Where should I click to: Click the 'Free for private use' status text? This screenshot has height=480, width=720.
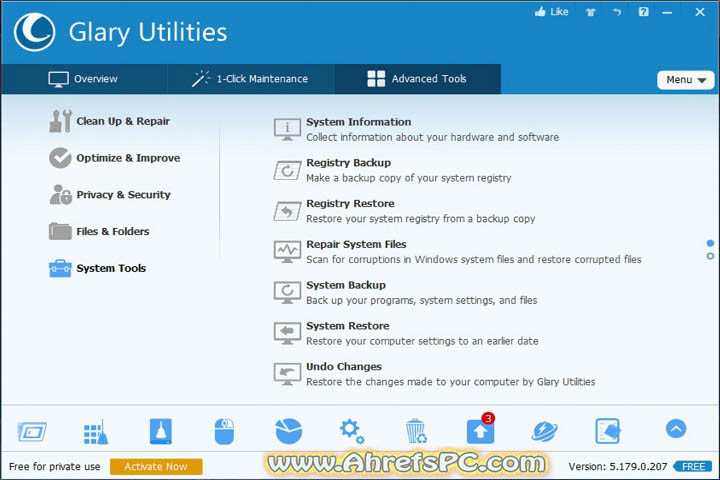click(x=55, y=467)
